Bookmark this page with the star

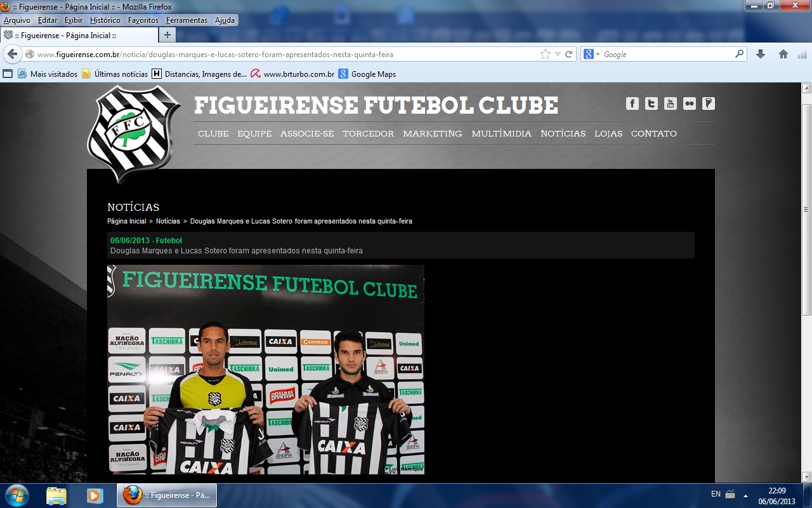coord(545,55)
